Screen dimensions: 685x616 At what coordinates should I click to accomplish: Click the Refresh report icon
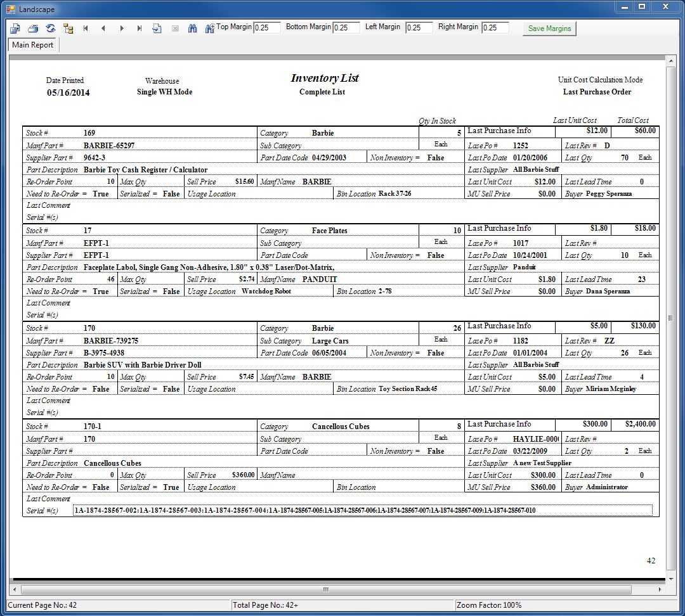(x=51, y=29)
